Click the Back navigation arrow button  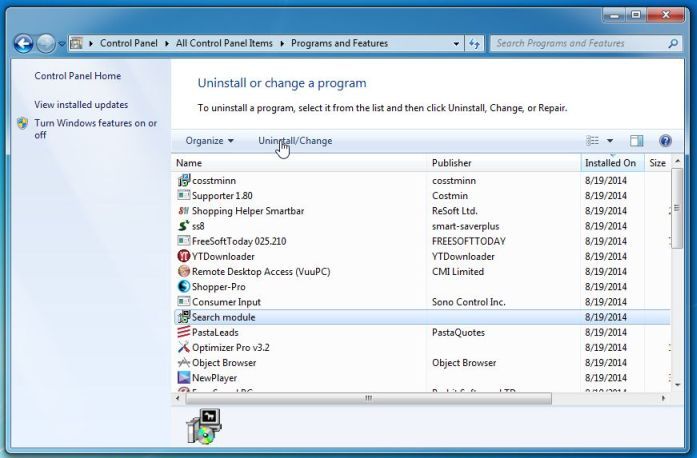[23, 44]
